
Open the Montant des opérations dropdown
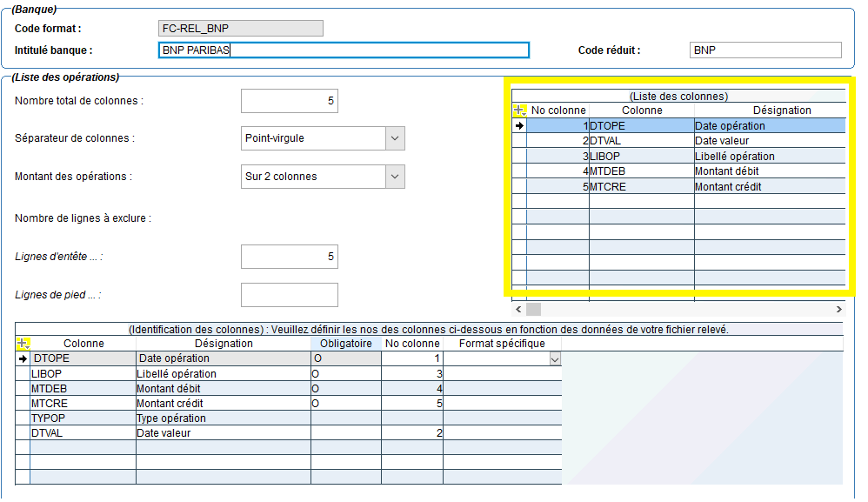point(395,177)
